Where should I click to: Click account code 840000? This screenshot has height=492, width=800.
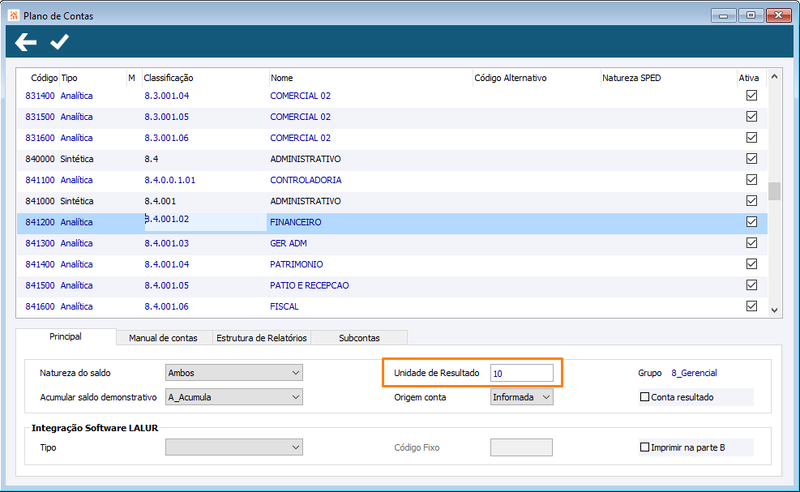(40, 159)
